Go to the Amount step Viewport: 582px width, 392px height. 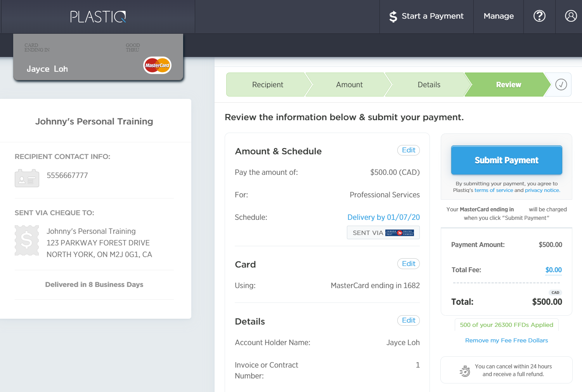[x=349, y=85]
